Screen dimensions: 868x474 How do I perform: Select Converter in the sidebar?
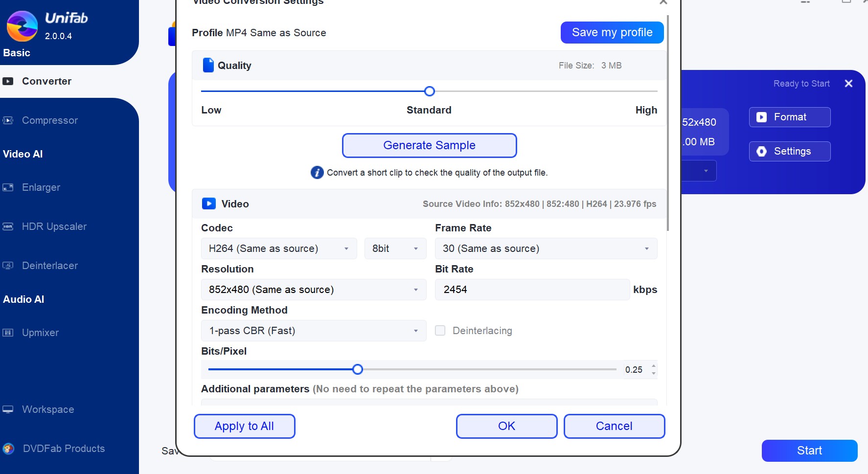tap(46, 81)
